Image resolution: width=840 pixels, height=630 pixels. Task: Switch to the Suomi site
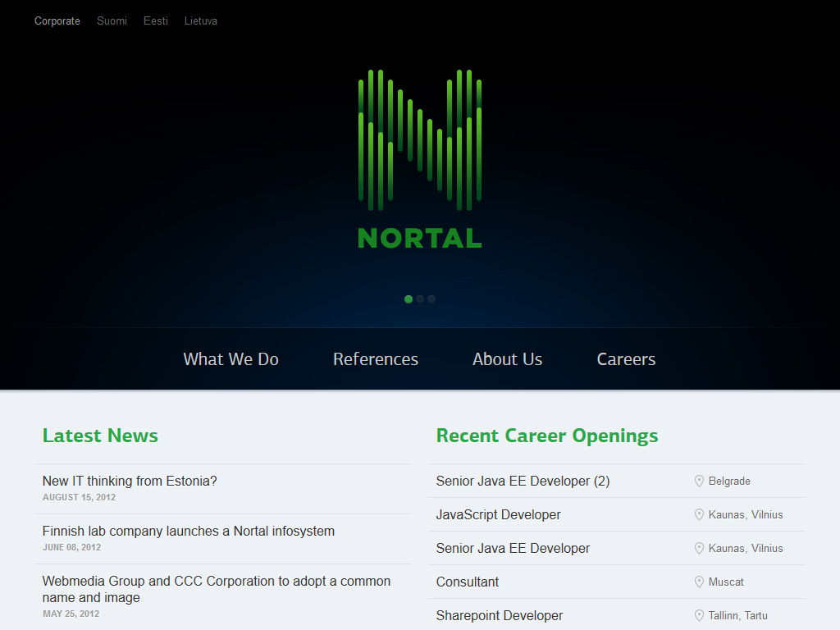[112, 21]
